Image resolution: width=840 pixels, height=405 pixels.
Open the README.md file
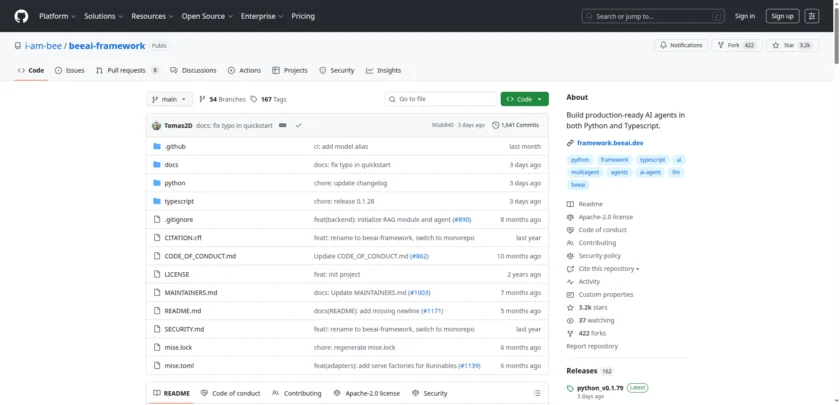click(183, 311)
